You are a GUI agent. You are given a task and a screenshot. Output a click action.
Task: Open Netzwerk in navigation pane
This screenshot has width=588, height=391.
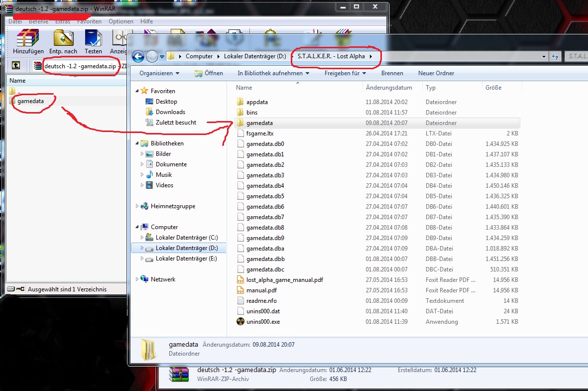[163, 279]
